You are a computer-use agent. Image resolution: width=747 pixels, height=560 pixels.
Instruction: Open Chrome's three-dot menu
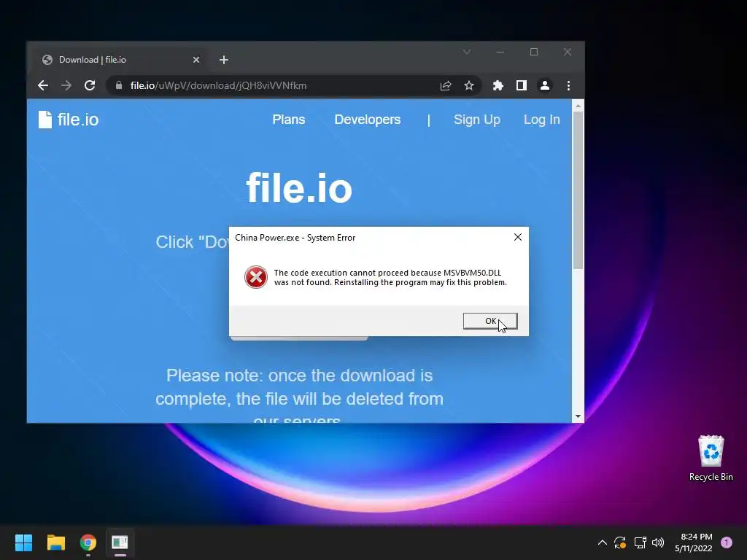pyautogui.click(x=568, y=86)
